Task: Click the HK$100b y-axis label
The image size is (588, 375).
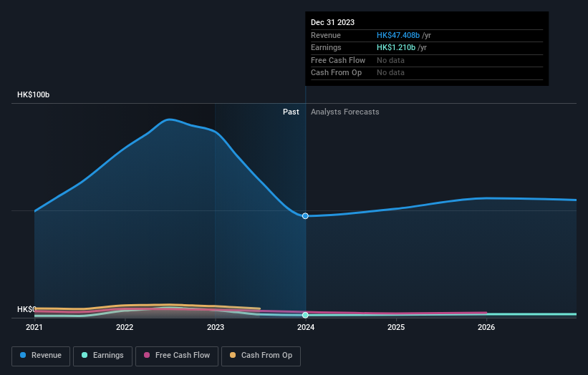Action: 34,94
